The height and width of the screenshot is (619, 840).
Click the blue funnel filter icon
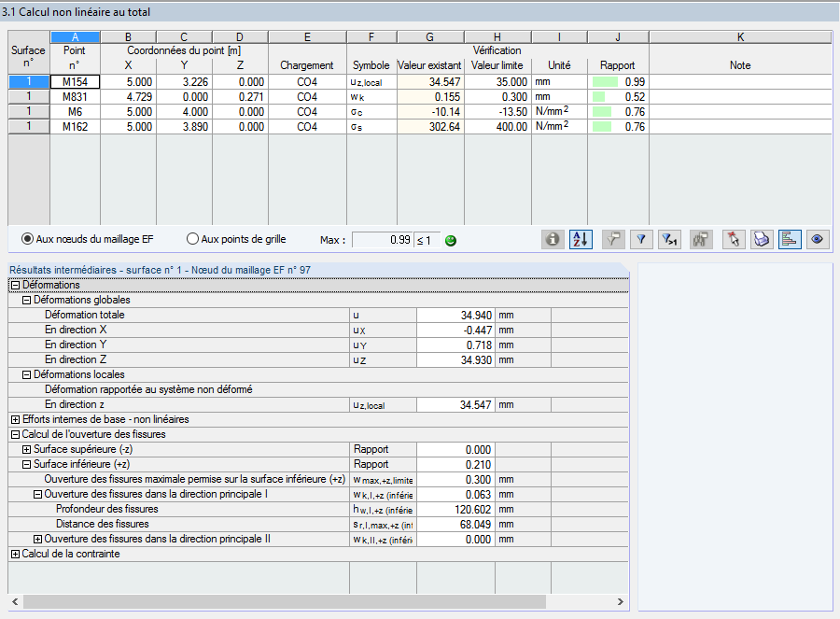641,240
